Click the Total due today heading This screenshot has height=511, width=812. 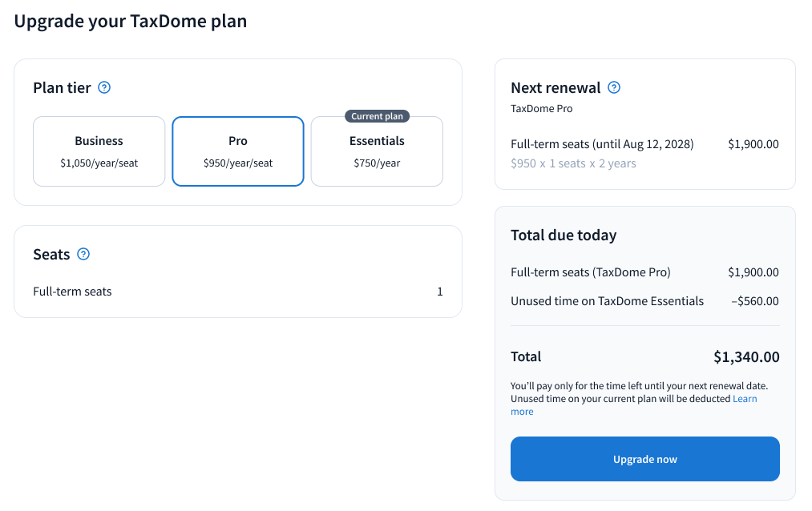coord(564,235)
